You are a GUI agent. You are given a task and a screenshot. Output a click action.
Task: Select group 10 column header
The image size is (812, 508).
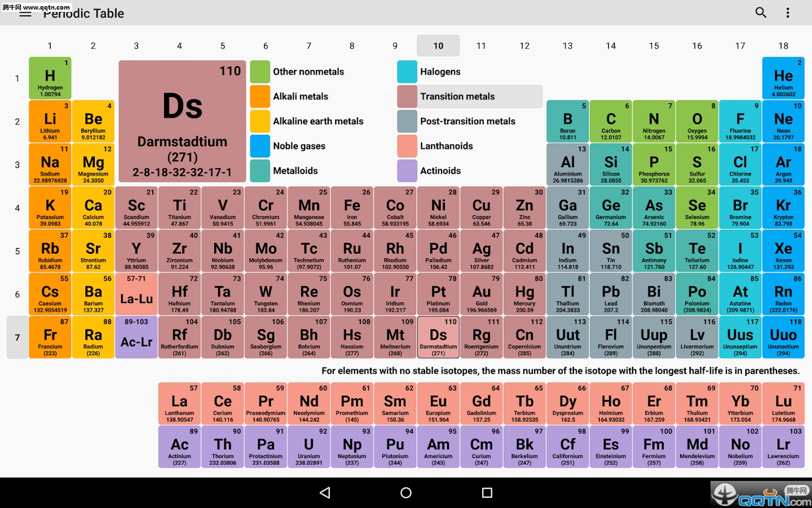click(438, 46)
